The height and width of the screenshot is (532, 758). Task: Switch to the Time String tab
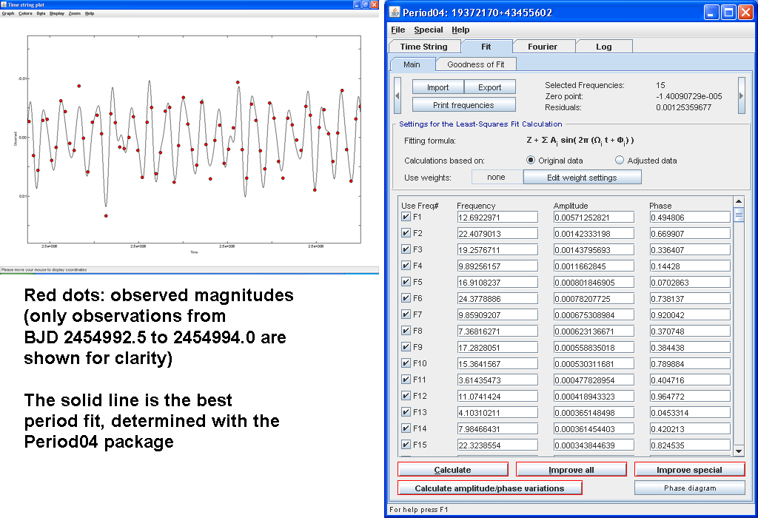(424, 47)
